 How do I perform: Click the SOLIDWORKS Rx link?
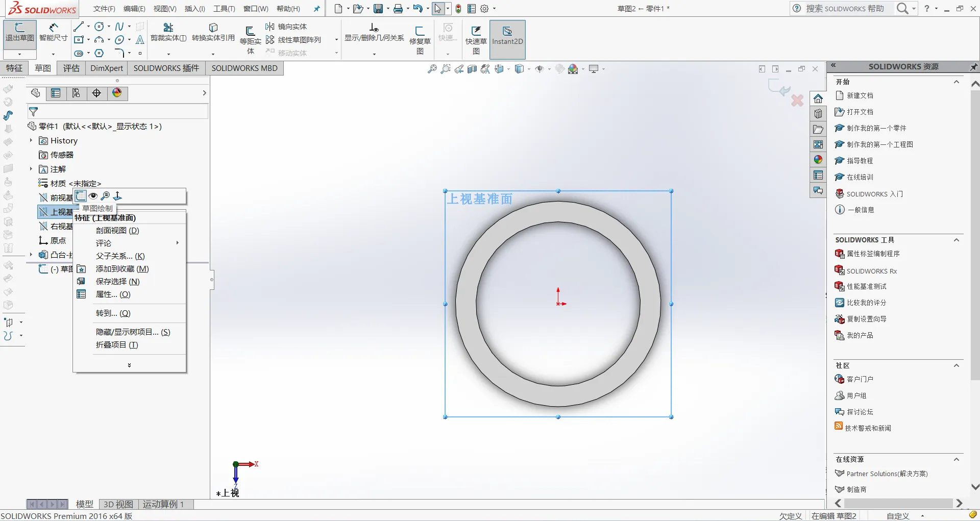871,271
